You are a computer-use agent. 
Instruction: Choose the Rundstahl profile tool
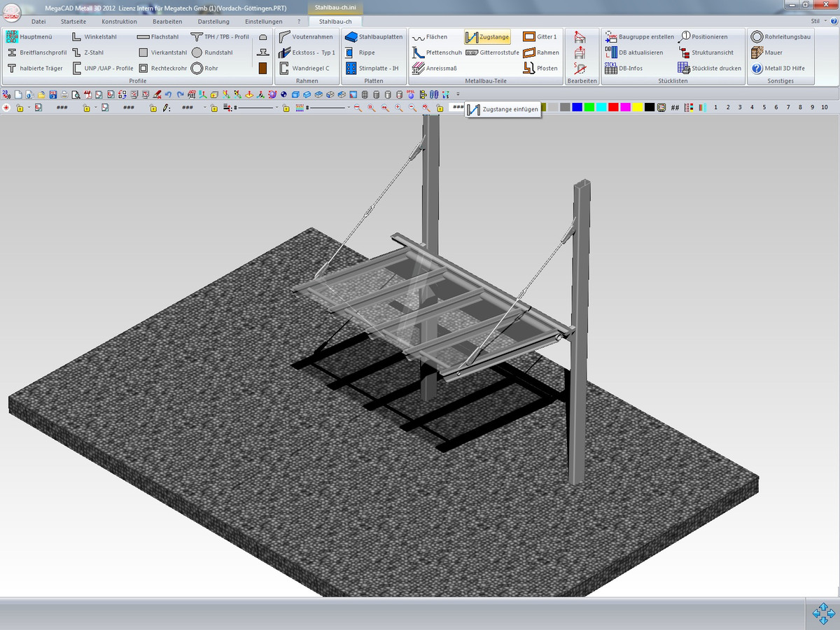197,52
